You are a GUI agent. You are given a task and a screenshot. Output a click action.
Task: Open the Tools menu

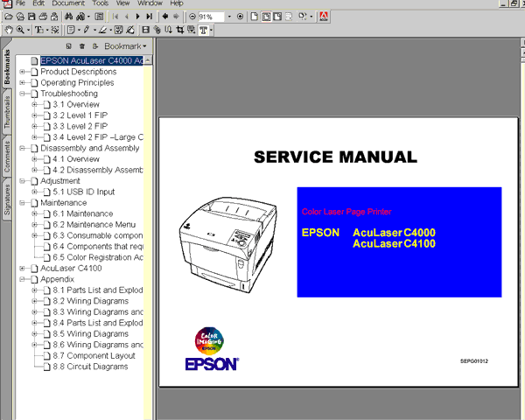(x=101, y=3)
